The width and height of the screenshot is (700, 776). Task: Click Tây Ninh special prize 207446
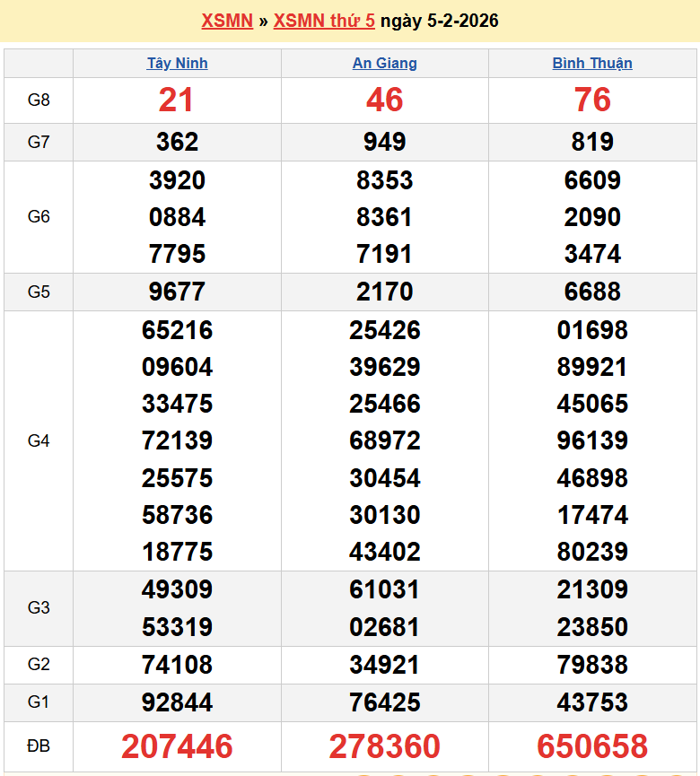tap(177, 746)
